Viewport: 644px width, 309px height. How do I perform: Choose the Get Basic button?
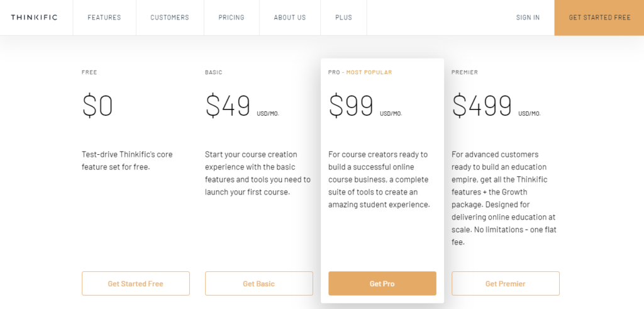(258, 284)
